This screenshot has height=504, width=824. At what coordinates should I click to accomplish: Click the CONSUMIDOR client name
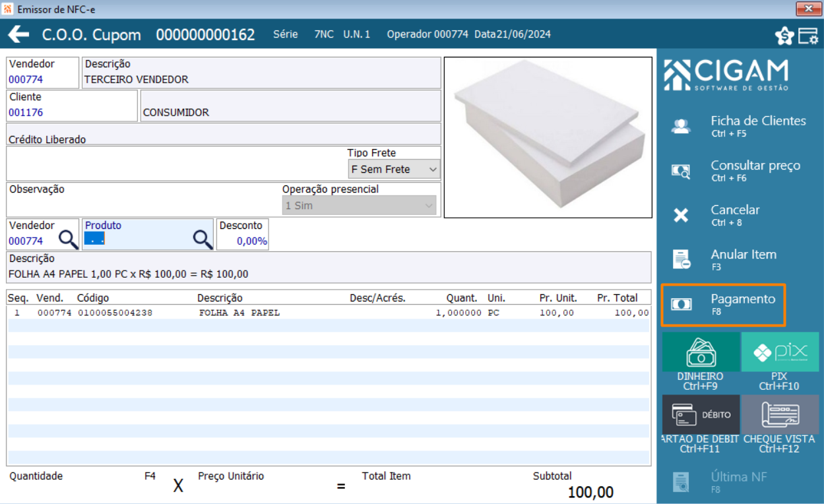pos(175,112)
